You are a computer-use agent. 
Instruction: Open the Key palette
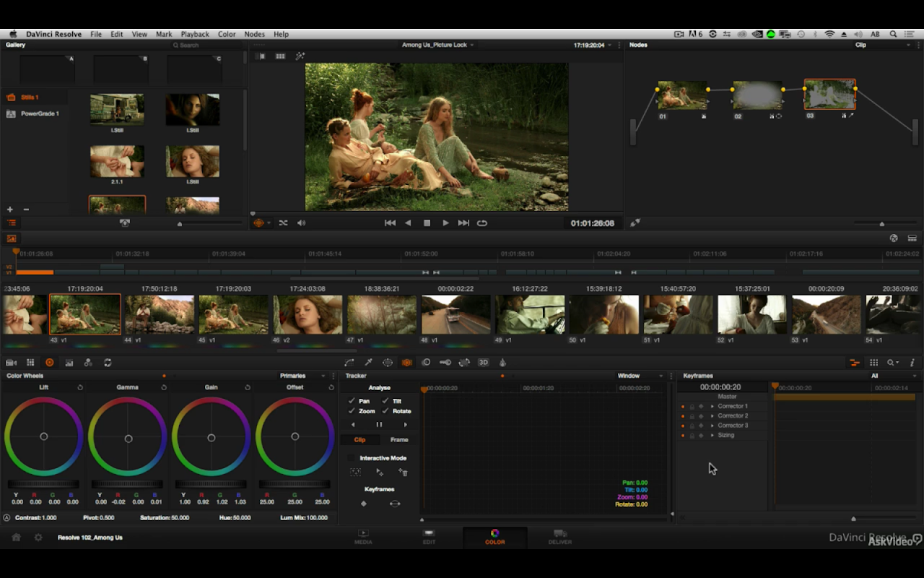click(445, 363)
